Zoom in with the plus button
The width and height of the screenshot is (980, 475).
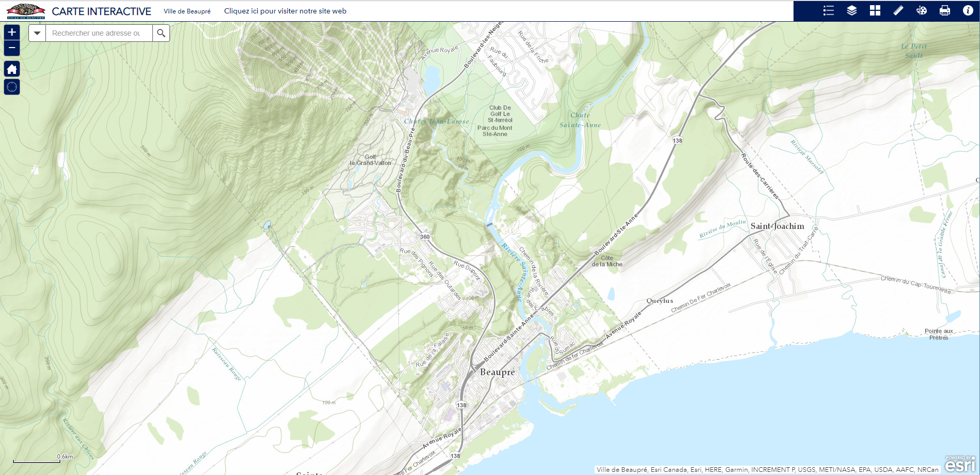(12, 33)
